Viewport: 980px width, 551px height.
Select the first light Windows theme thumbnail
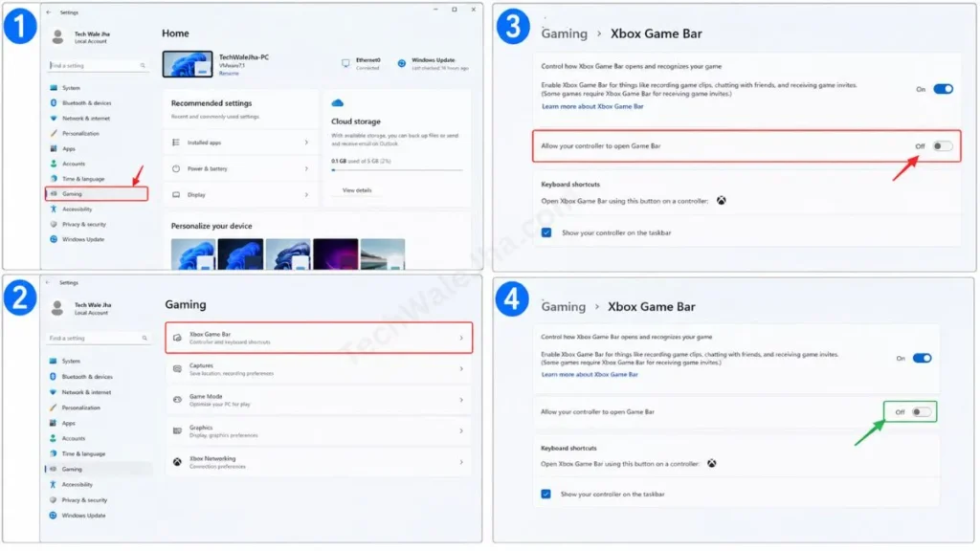click(x=193, y=254)
